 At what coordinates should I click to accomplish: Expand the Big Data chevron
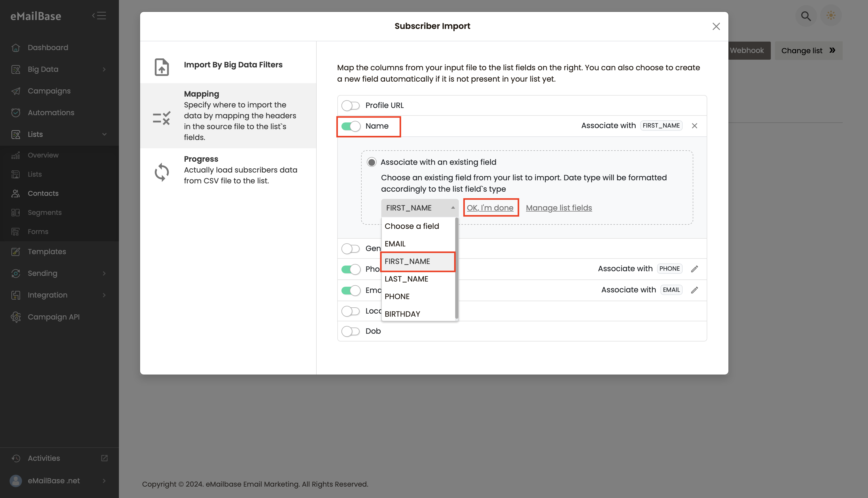point(104,69)
